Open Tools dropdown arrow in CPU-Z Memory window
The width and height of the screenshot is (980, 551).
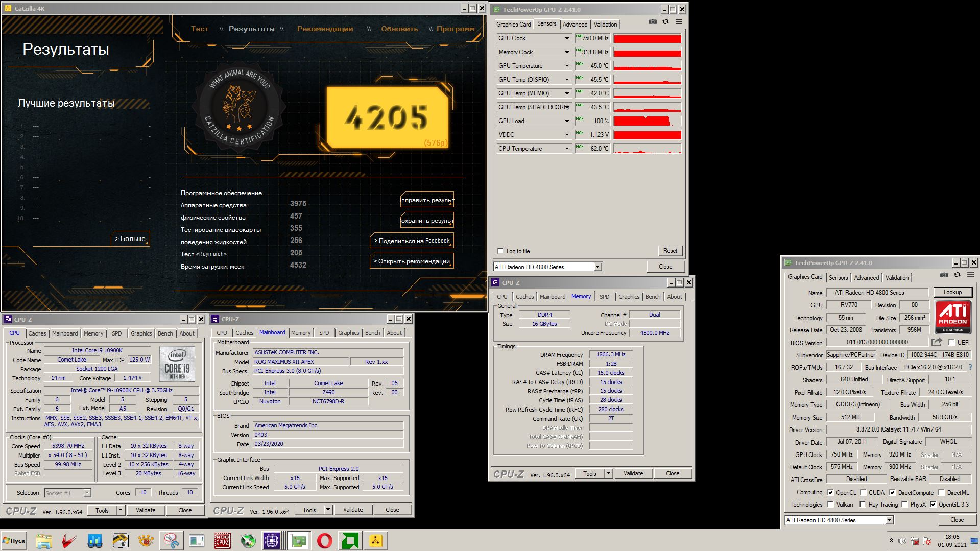tap(608, 473)
